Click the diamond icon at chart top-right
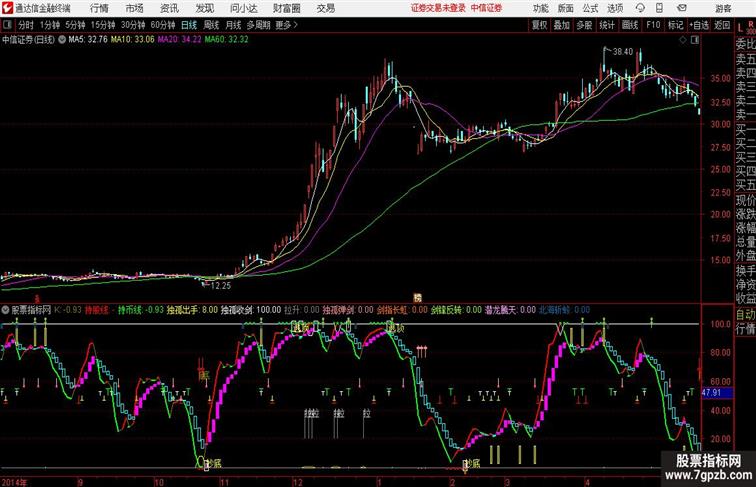The width and height of the screenshot is (756, 487). [x=683, y=40]
